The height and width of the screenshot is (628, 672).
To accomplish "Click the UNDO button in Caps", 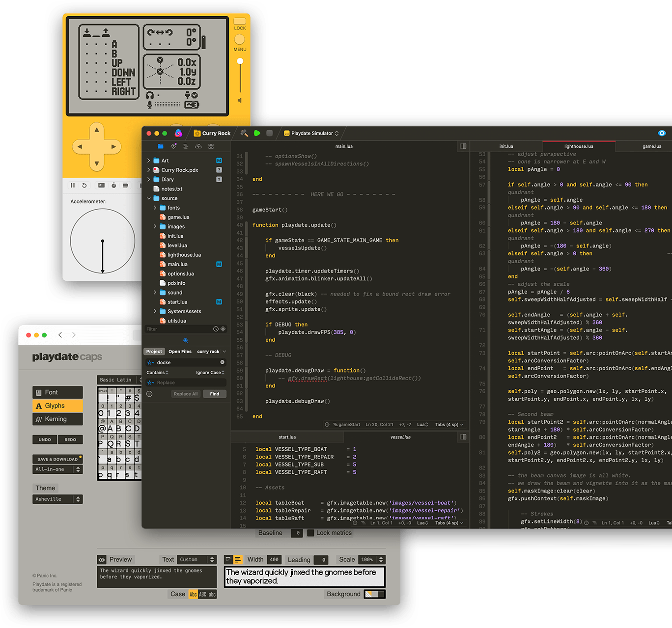I will point(45,439).
